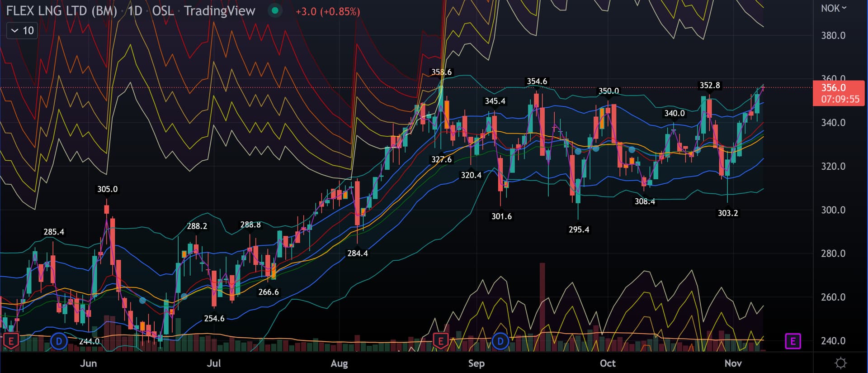Click the 1D interval label
Screen dimensions: 868x373
[135, 11]
